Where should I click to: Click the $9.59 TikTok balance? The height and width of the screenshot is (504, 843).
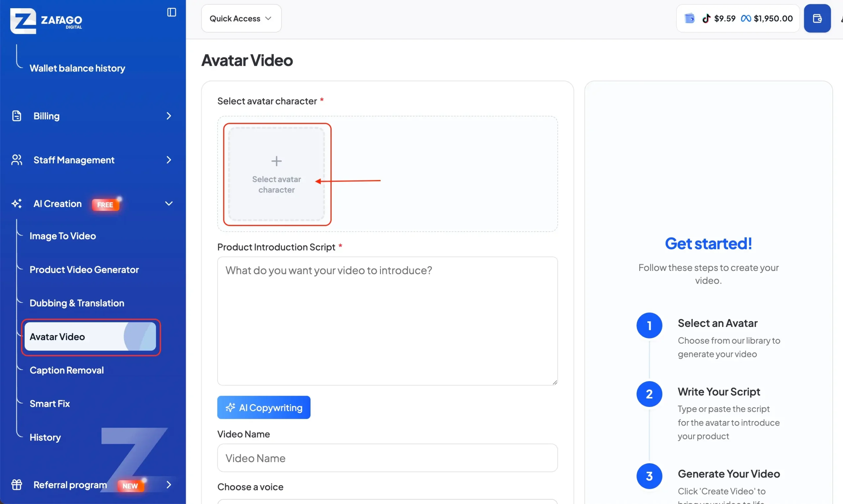tap(725, 18)
